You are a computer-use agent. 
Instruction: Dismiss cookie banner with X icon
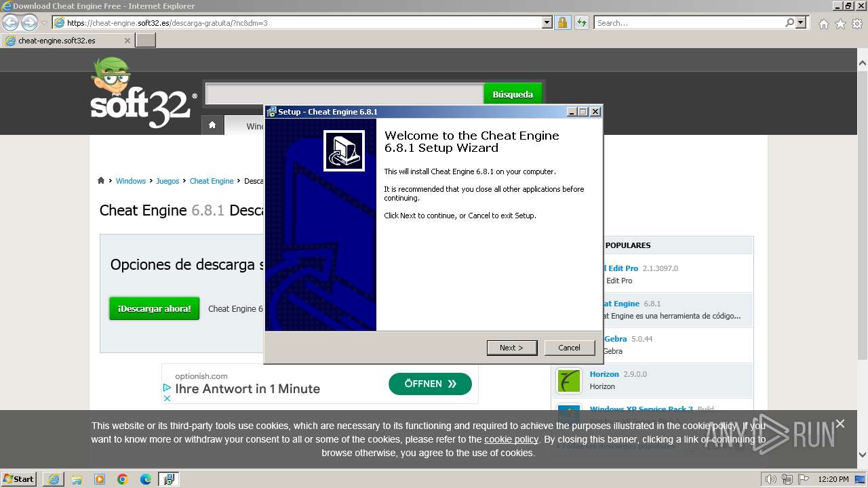click(x=840, y=424)
